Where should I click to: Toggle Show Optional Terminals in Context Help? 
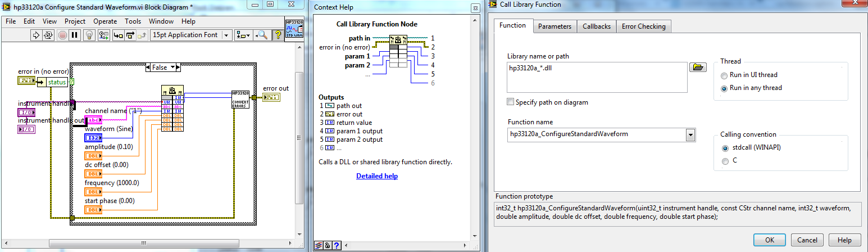319,246
